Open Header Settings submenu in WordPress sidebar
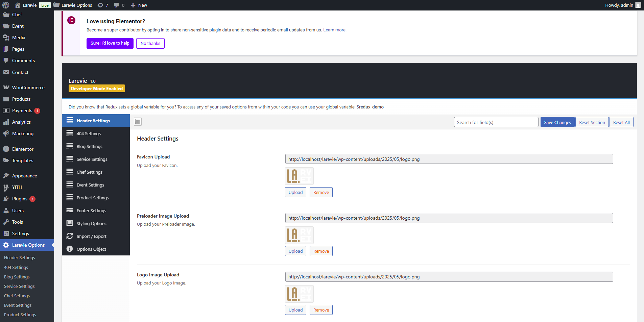This screenshot has width=644, height=322. tap(20, 257)
